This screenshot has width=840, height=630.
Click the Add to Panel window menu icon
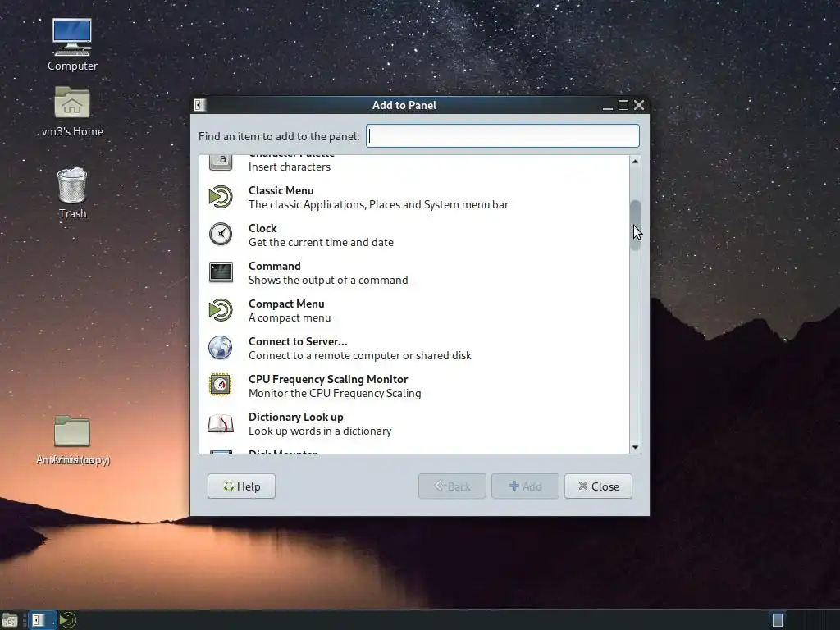click(200, 105)
